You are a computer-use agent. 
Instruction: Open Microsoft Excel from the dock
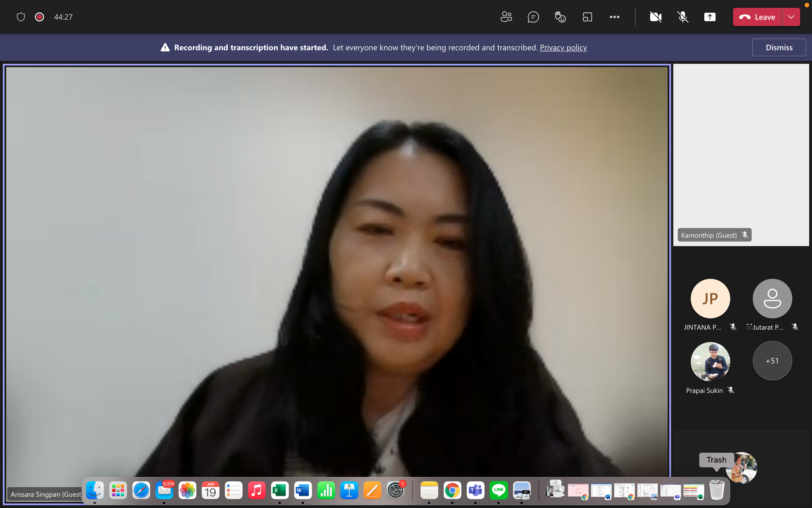coord(280,491)
